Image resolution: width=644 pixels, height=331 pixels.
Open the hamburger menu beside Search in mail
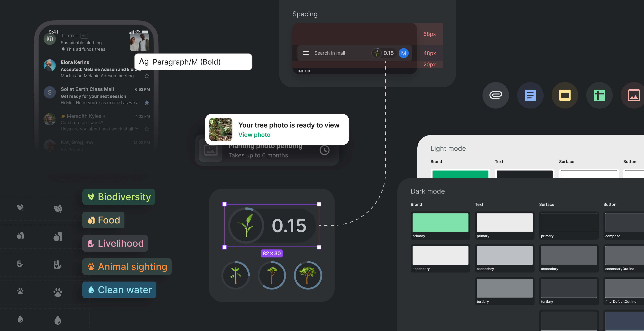tap(306, 53)
